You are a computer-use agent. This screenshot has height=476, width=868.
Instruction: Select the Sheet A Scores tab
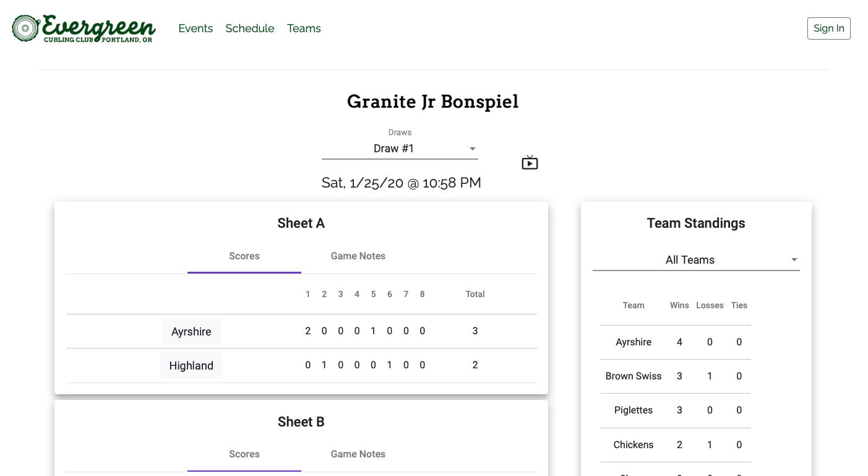(244, 256)
